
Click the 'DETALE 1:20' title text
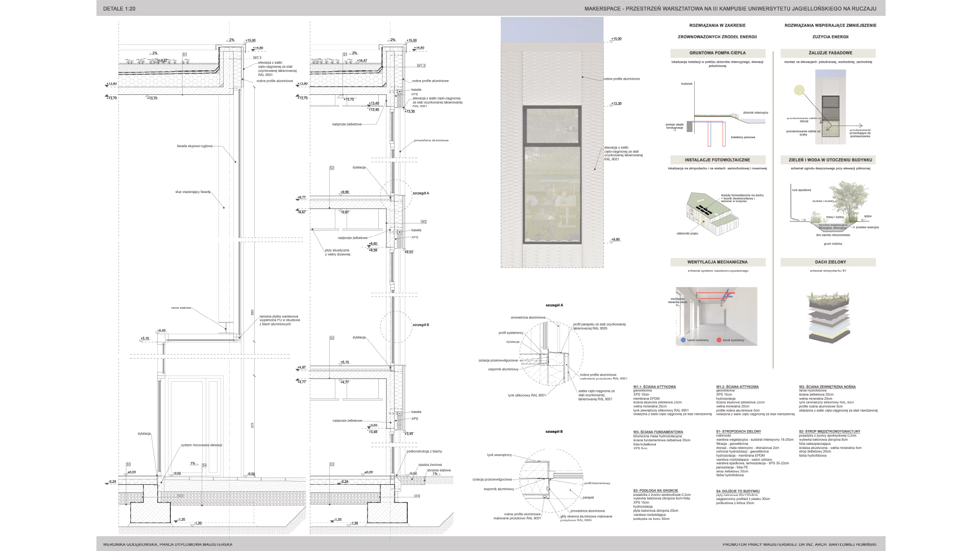coord(119,9)
